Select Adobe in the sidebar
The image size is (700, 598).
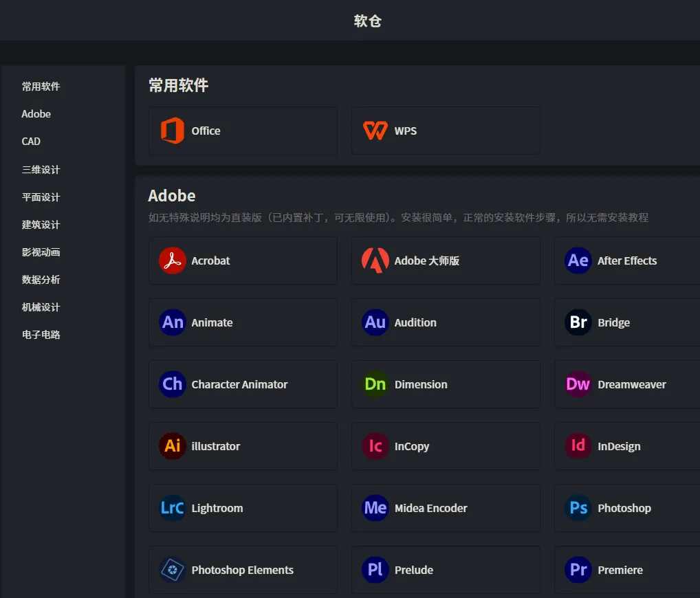36,114
